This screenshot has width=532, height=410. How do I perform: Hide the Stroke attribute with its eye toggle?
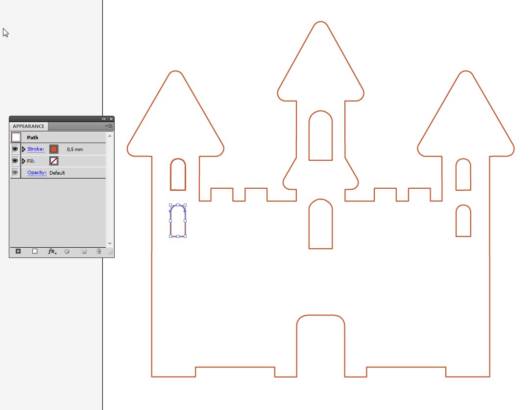(x=15, y=149)
